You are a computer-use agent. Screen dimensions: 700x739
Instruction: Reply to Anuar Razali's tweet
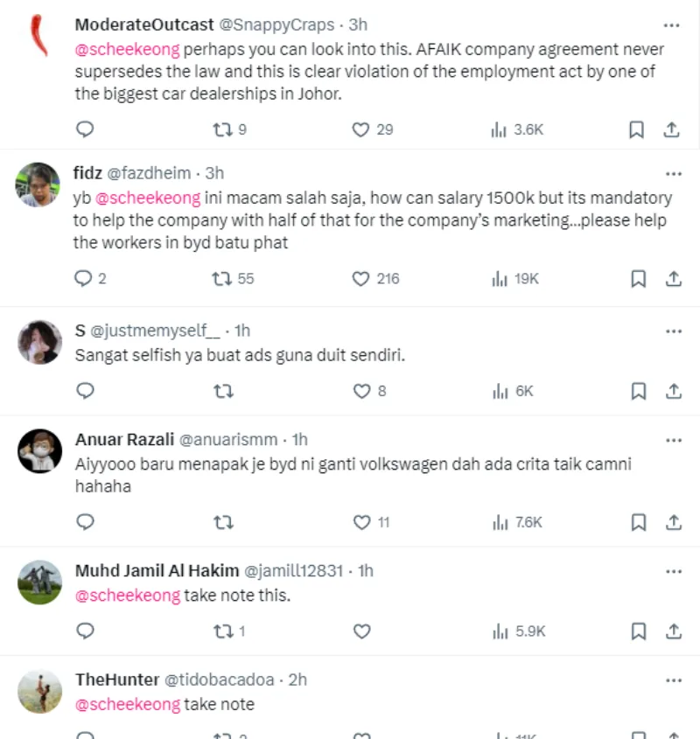[x=85, y=522]
